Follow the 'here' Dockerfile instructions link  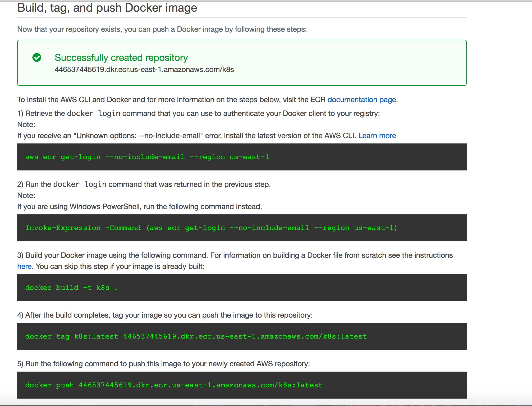[24, 266]
